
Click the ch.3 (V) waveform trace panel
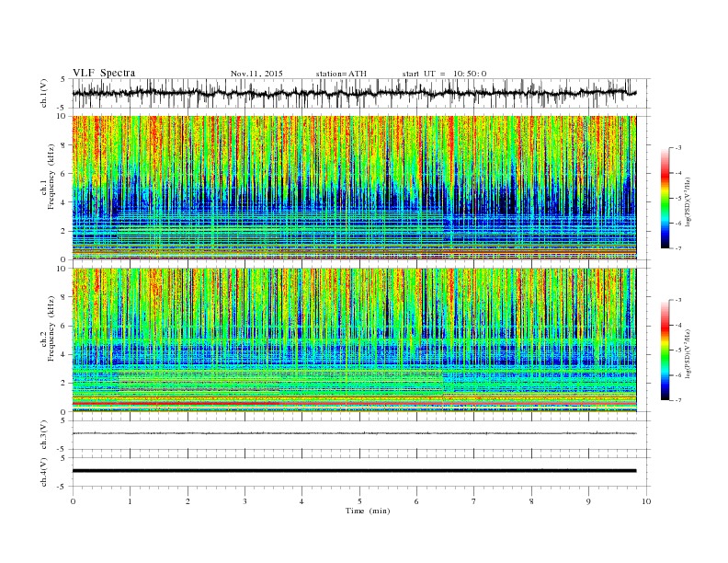pos(361,435)
